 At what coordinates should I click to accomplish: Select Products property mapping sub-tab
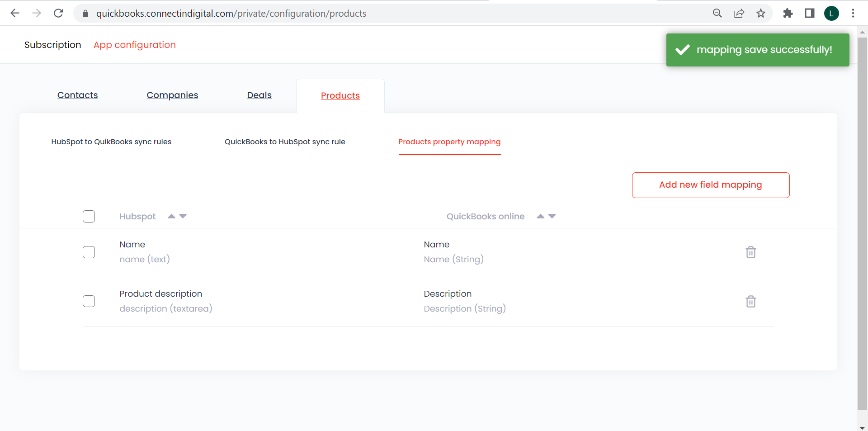click(449, 142)
